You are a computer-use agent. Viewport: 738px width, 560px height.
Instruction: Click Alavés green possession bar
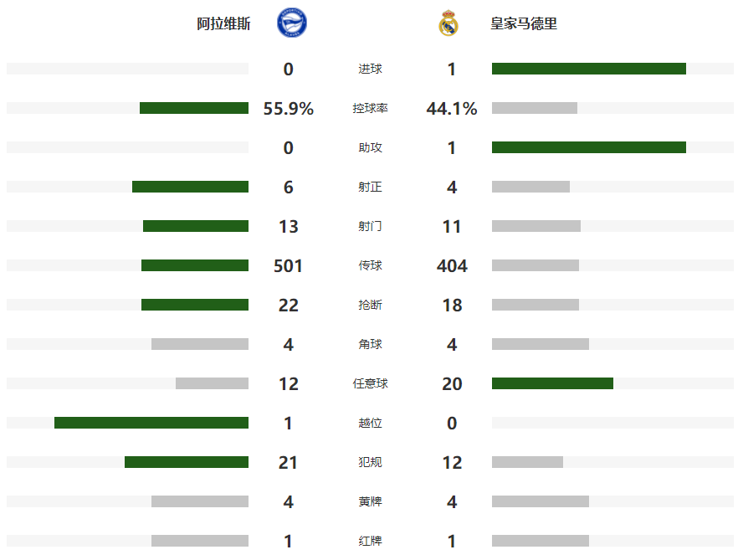click(x=194, y=108)
